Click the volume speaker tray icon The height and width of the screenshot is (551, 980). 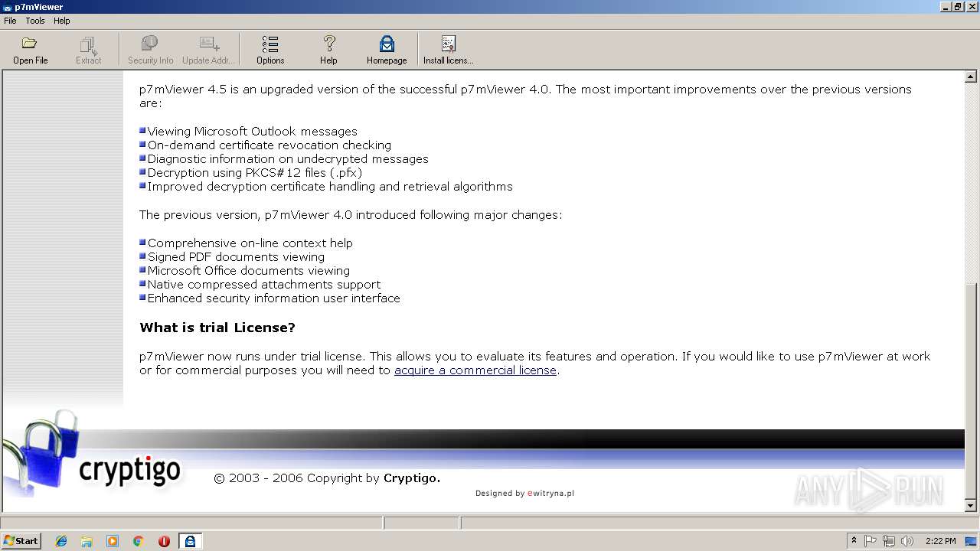coord(907,541)
